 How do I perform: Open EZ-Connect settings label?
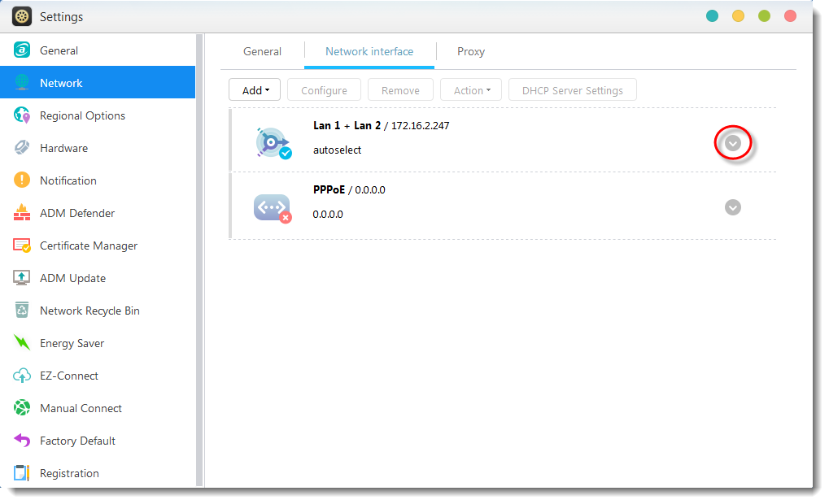69,375
